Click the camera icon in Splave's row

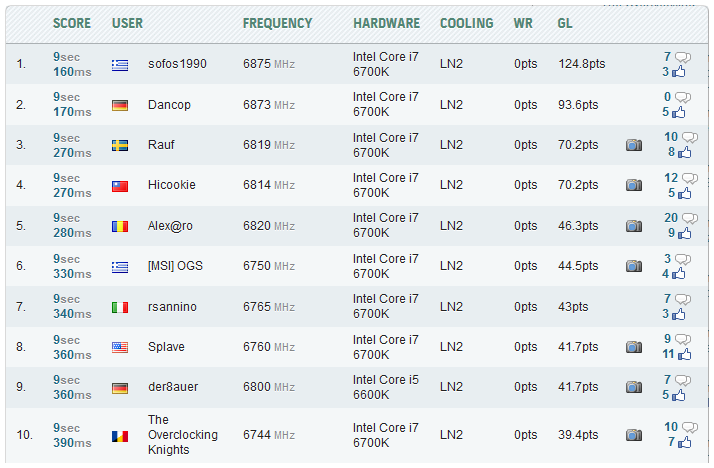click(x=633, y=347)
